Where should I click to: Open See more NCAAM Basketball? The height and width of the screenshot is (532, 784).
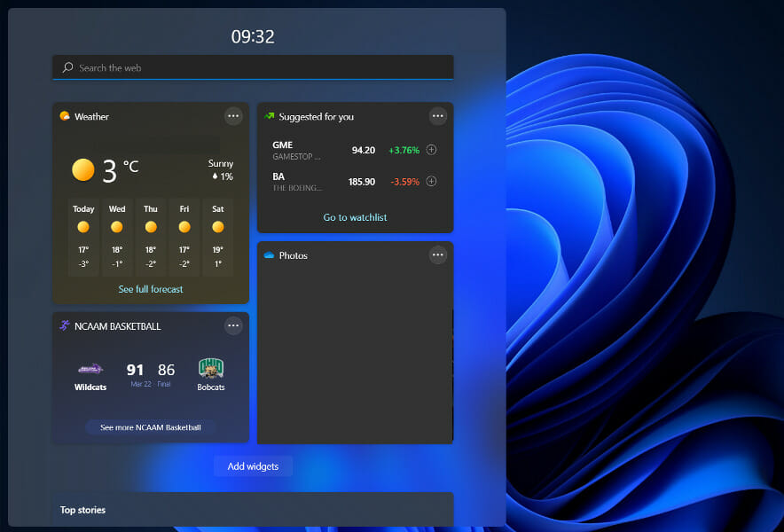(150, 426)
